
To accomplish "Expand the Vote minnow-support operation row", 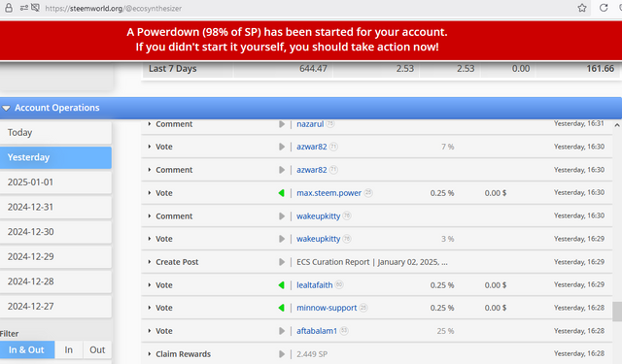I will [x=150, y=308].
